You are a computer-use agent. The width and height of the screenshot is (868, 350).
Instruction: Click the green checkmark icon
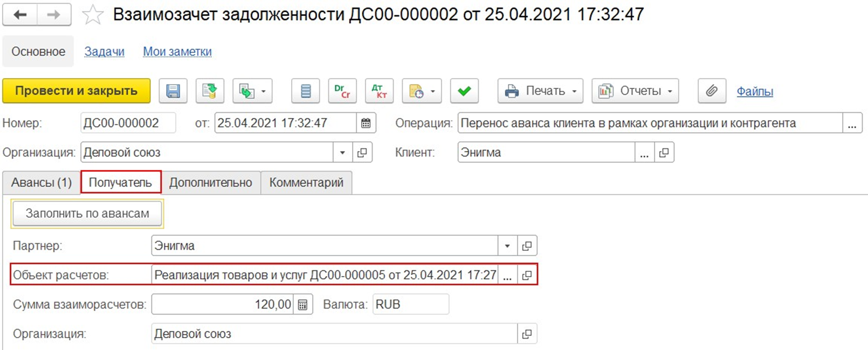pyautogui.click(x=464, y=91)
